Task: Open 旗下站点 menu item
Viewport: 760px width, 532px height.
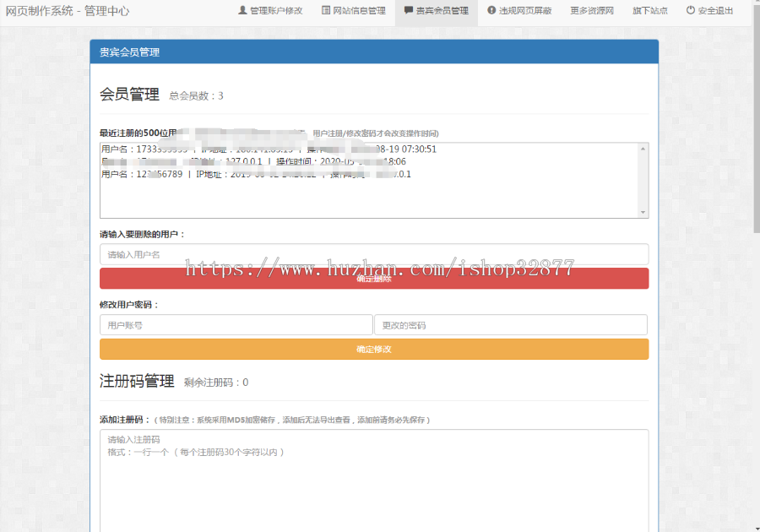Action: tap(650, 11)
